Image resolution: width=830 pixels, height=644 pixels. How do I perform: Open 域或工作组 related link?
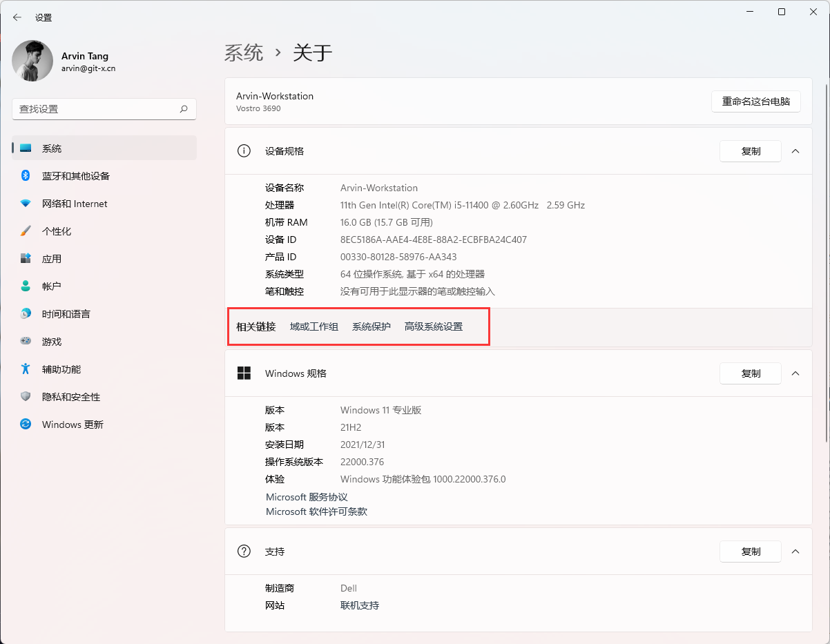pos(314,327)
